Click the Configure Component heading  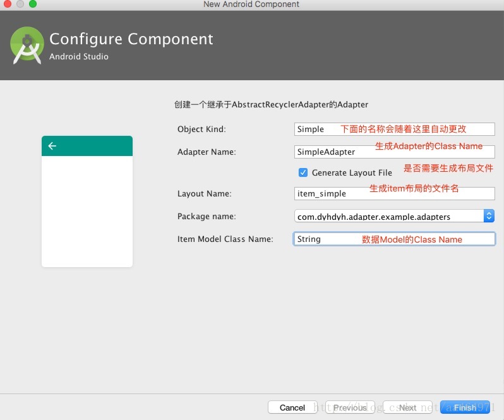(x=131, y=39)
